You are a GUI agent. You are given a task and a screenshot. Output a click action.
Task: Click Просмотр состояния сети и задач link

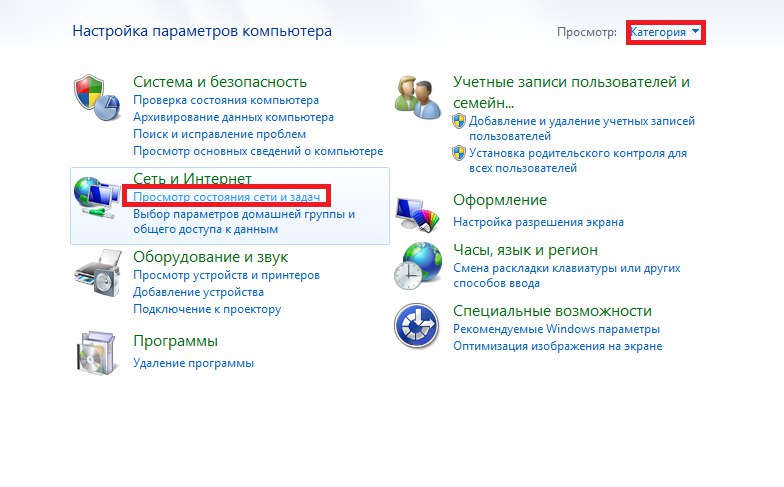click(x=226, y=197)
